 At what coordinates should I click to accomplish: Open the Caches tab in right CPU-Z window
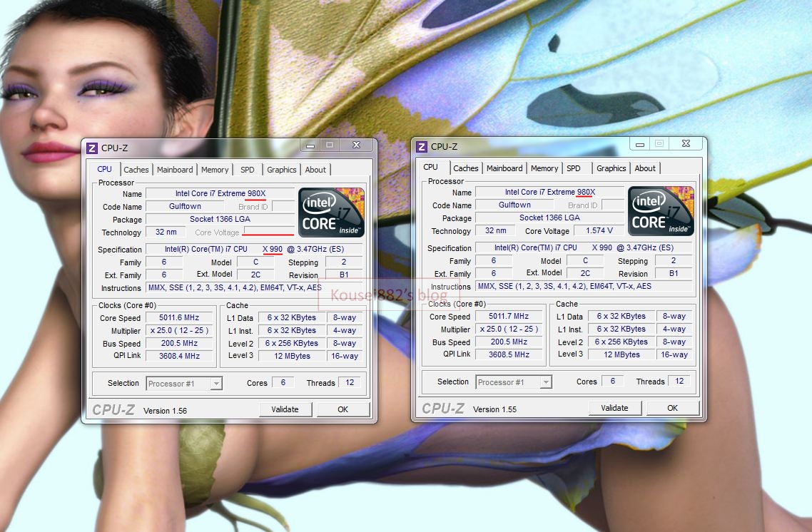click(465, 168)
